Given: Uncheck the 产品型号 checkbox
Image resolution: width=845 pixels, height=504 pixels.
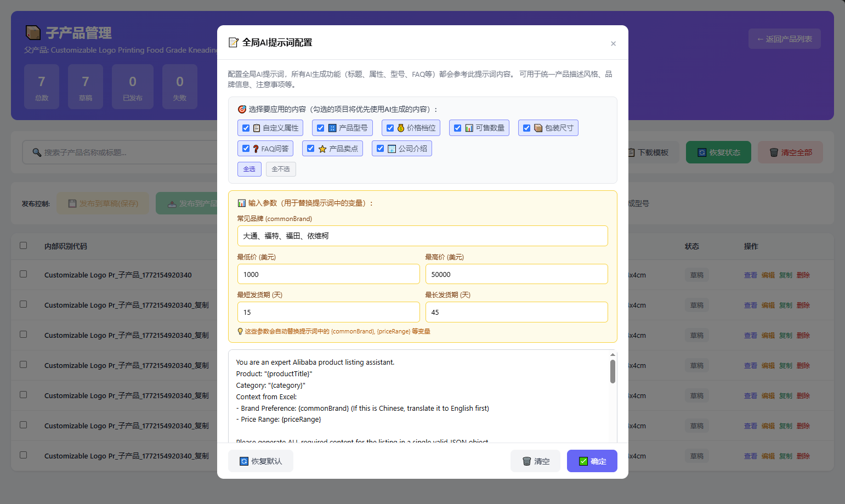Looking at the screenshot, I should coord(321,128).
